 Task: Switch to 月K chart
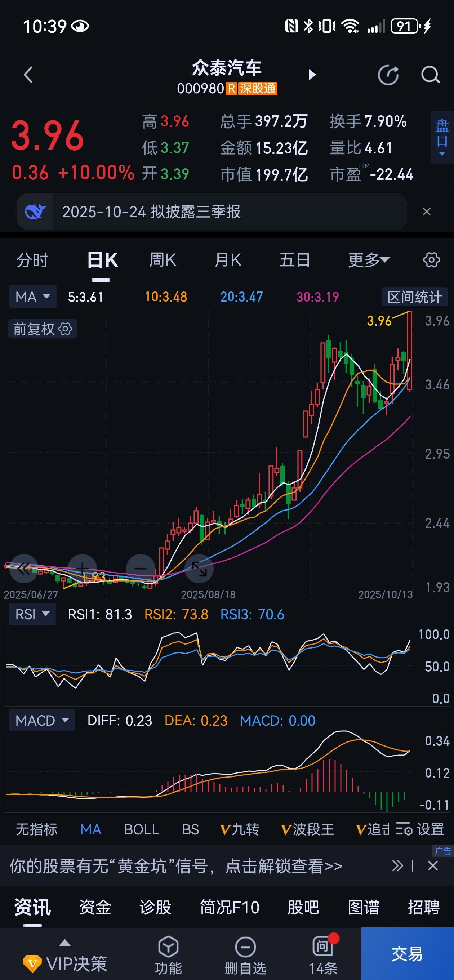click(x=228, y=260)
